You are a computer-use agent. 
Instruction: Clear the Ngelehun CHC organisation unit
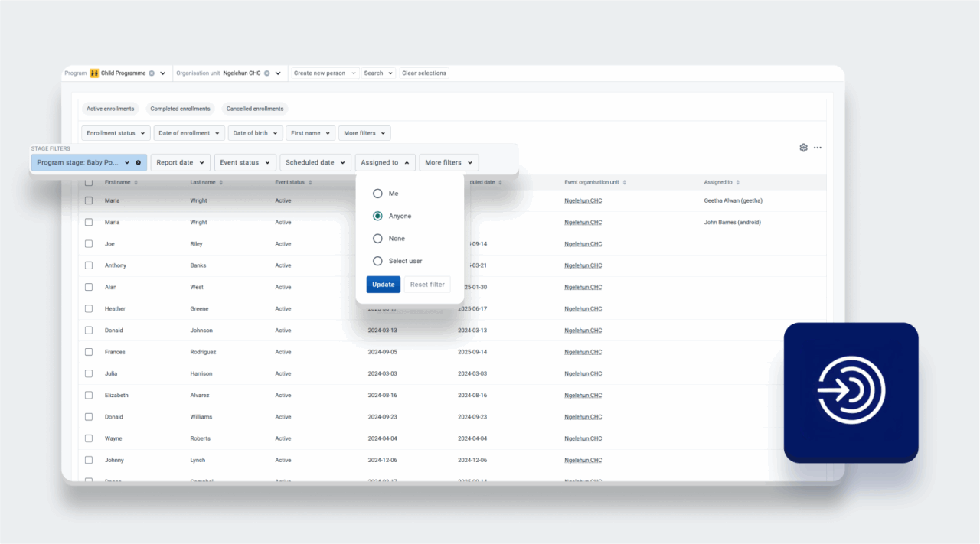click(267, 73)
